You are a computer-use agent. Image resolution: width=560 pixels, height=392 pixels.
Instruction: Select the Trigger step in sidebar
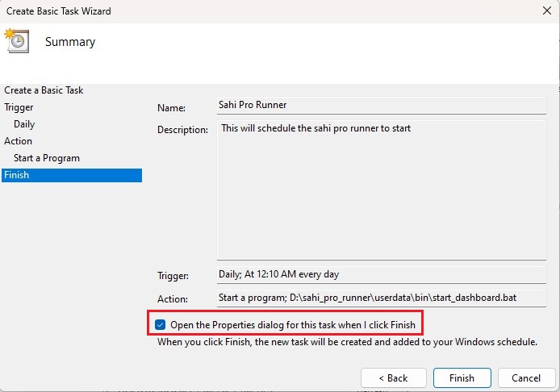19,107
